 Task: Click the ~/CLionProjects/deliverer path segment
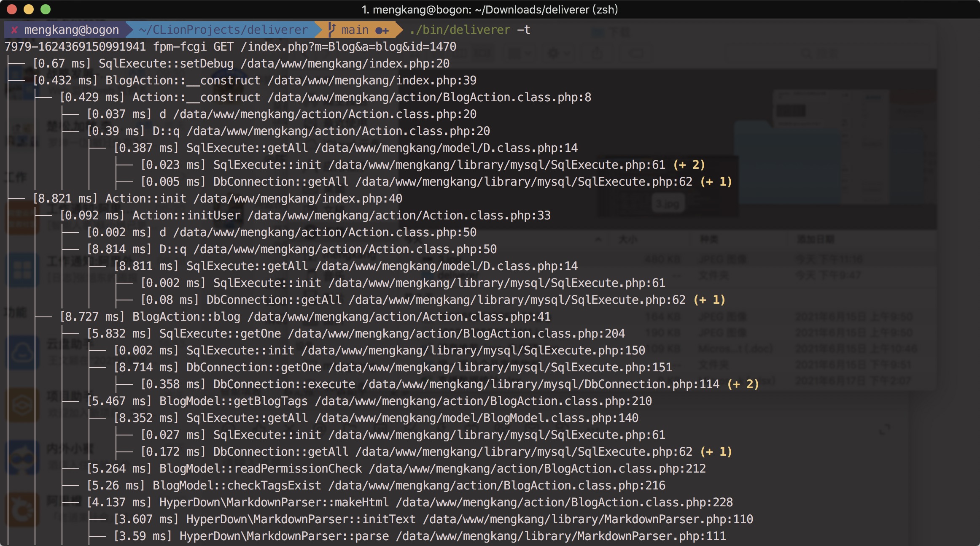pos(223,30)
